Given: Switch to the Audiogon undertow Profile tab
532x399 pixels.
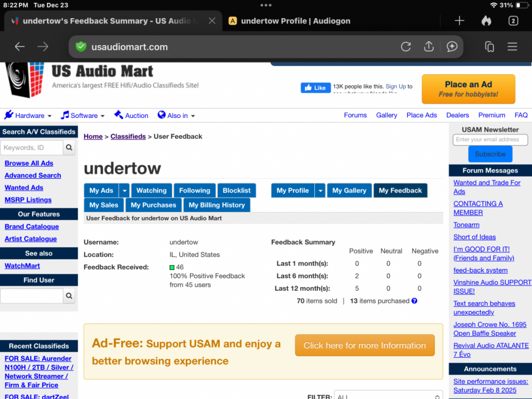Looking at the screenshot, I should (x=295, y=21).
